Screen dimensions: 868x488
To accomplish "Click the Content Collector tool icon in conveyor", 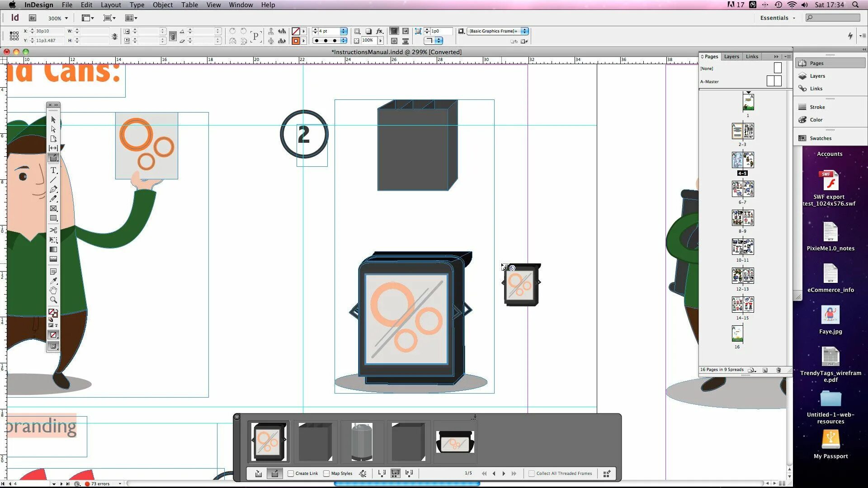I will coord(259,474).
